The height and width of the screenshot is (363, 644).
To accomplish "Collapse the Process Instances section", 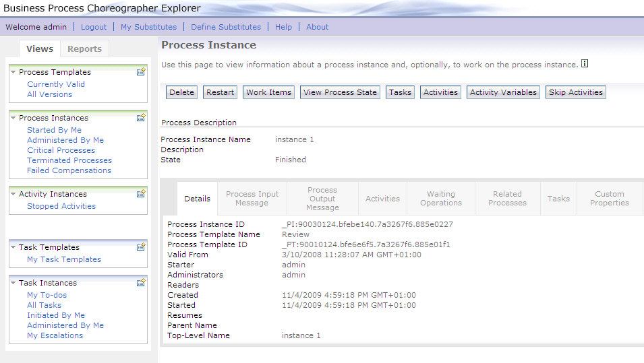I will pyautogui.click(x=13, y=118).
